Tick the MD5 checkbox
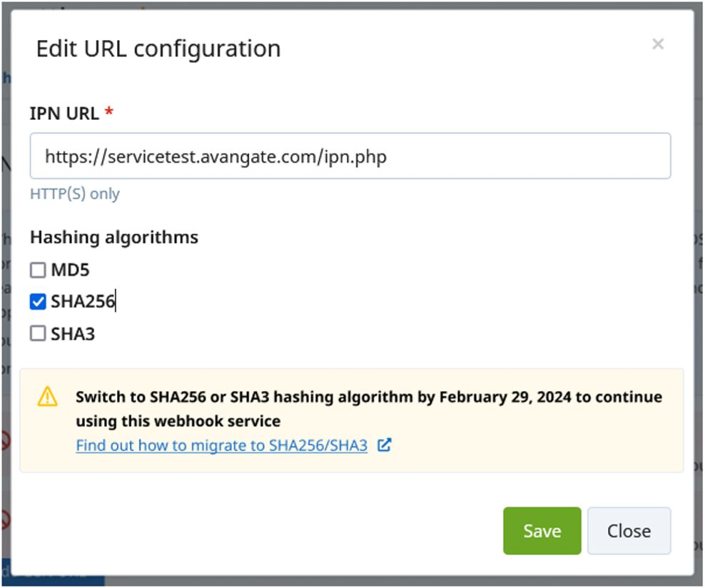Image resolution: width=705 pixels, height=588 pixels. (38, 270)
